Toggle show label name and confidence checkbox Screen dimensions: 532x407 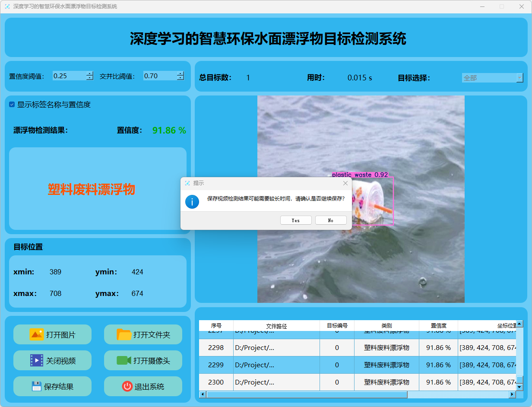point(12,105)
